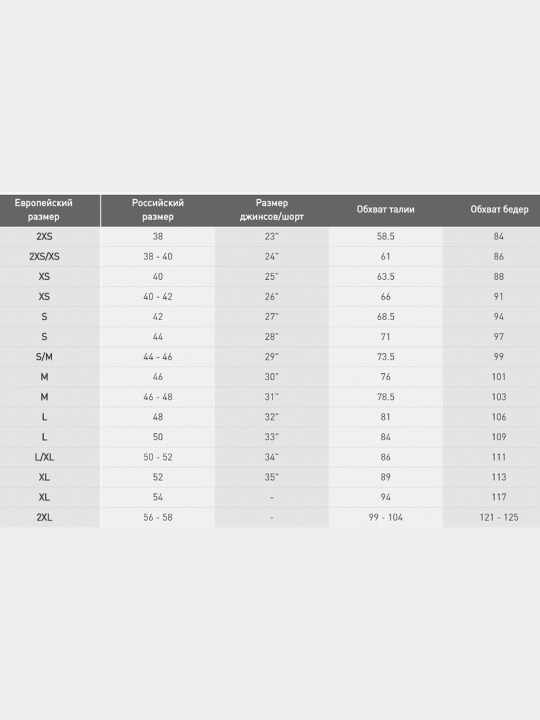Screen dimensions: 540x720
Task: Select the 2XS size row label
Action: tap(44, 236)
